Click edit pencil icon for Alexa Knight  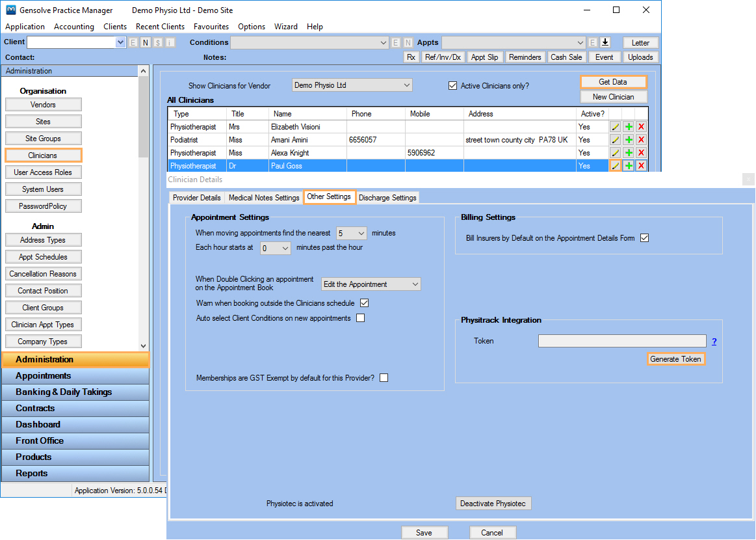(615, 153)
